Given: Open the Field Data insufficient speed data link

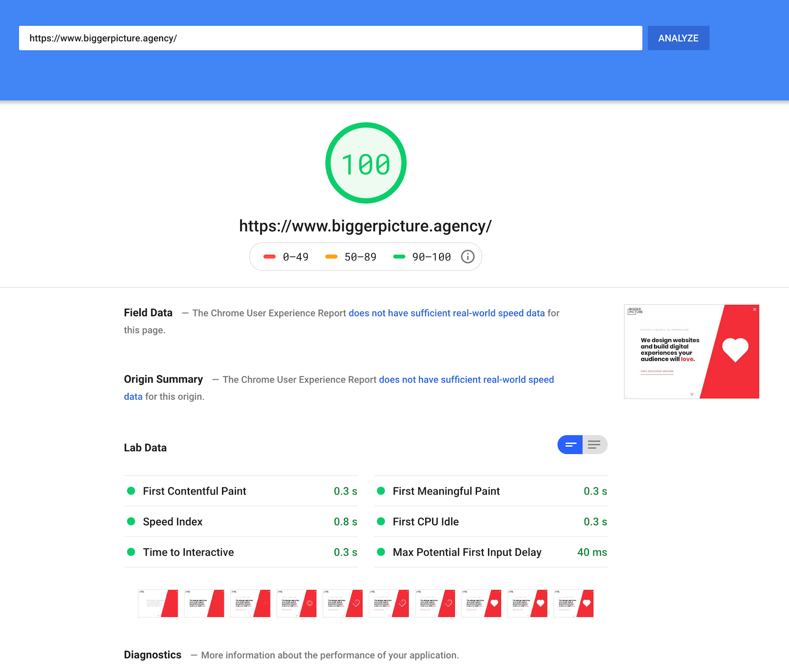Looking at the screenshot, I should (447, 313).
